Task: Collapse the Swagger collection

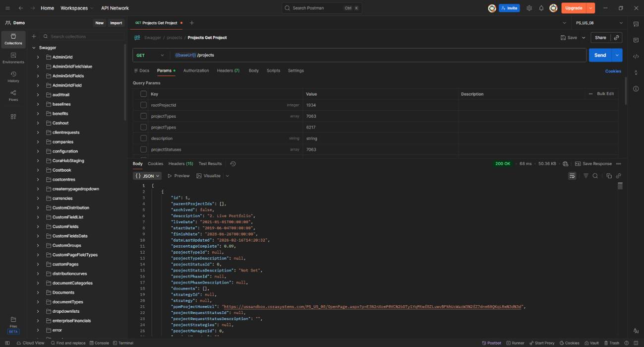Action: tap(34, 48)
